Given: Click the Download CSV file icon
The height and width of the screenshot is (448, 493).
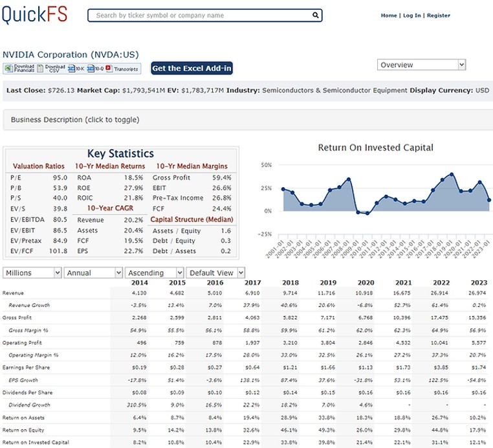Looking at the screenshot, I should (x=40, y=68).
